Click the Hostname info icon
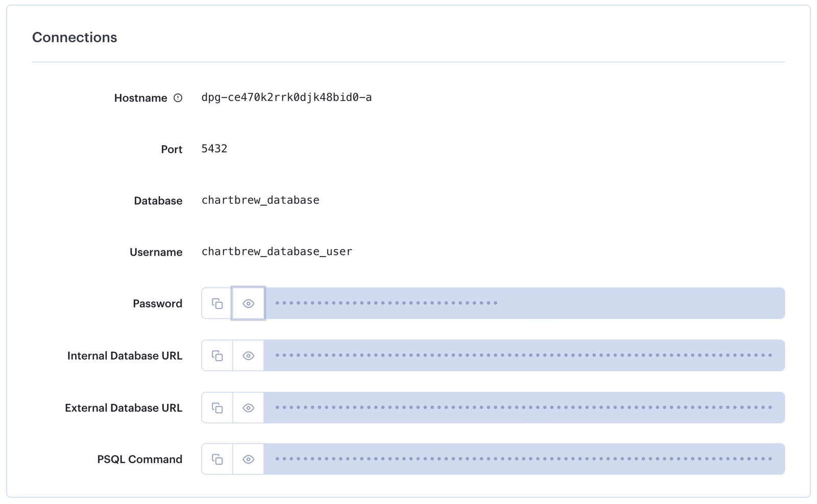The height and width of the screenshot is (504, 817). [177, 97]
